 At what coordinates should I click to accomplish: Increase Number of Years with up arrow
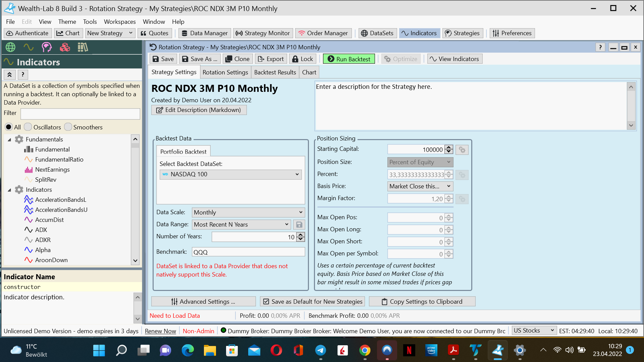click(301, 235)
